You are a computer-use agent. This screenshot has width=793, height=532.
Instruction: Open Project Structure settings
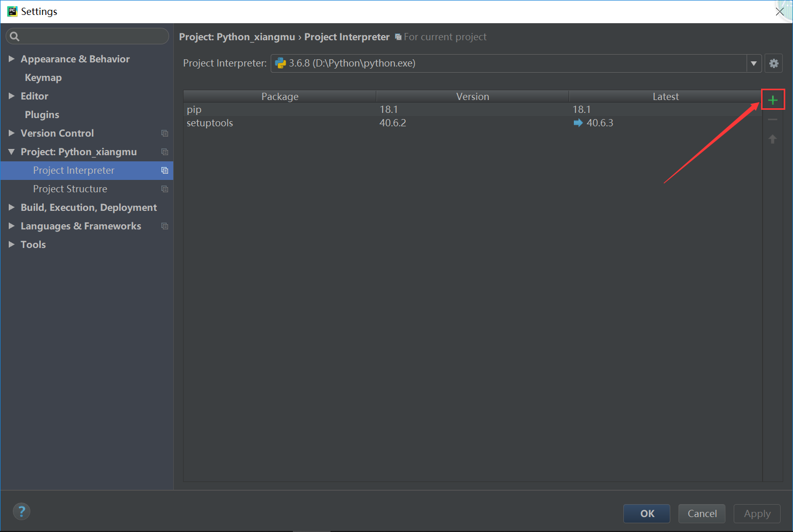click(70, 189)
